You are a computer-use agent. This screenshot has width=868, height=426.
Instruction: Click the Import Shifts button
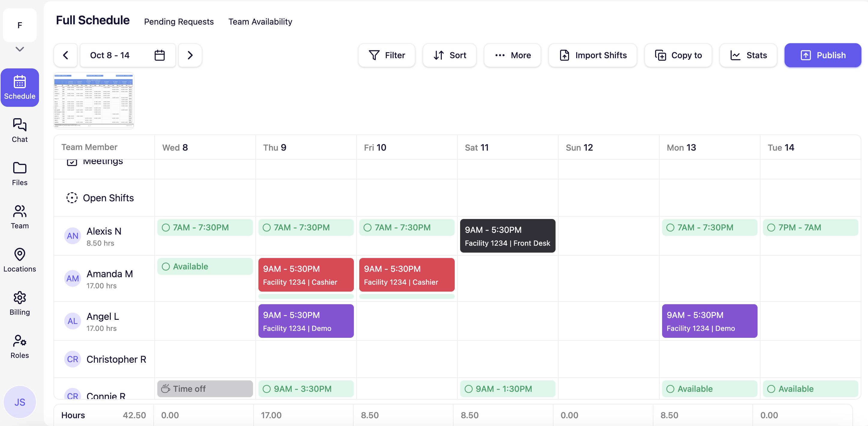pyautogui.click(x=593, y=55)
